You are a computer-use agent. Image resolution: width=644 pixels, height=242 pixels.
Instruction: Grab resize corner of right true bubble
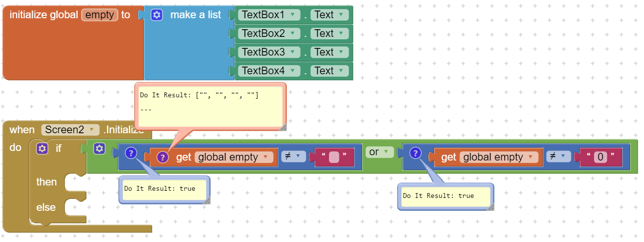[x=490, y=207]
